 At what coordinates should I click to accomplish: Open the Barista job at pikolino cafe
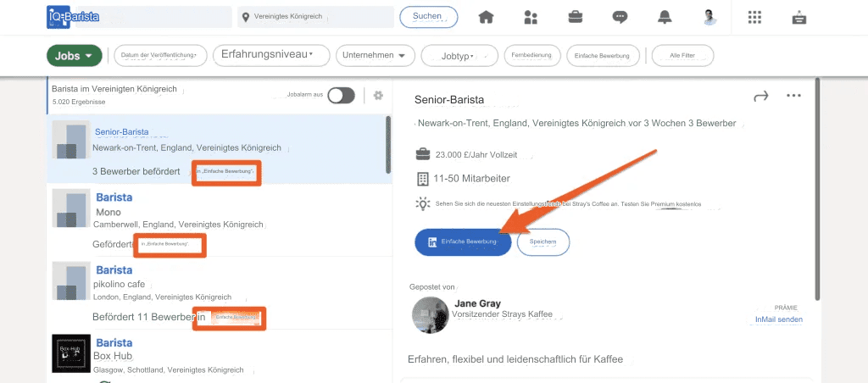click(114, 270)
